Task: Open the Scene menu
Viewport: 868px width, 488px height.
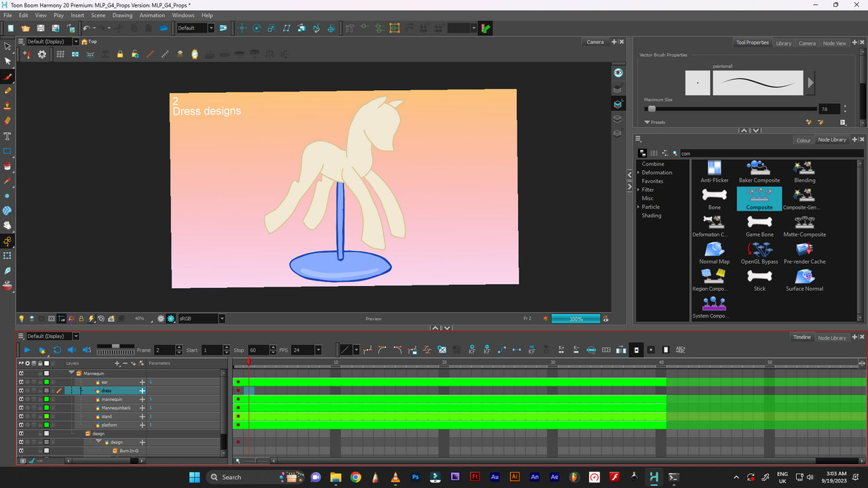Action: tap(98, 15)
